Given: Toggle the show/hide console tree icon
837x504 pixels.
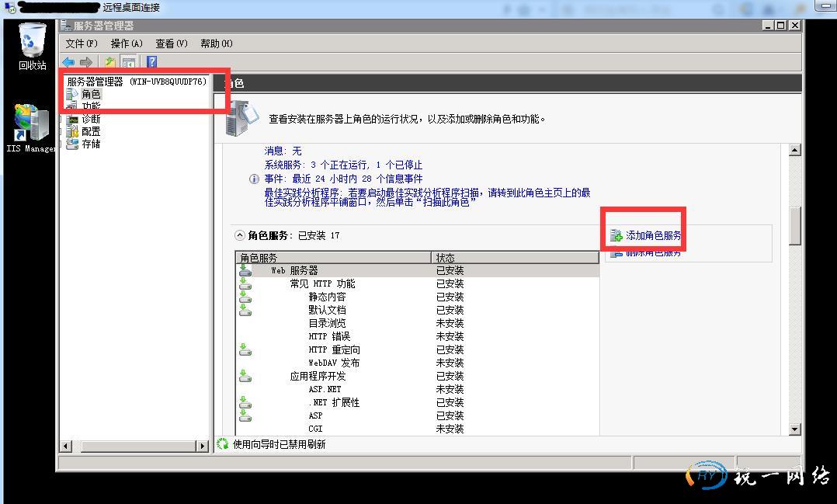Looking at the screenshot, I should 129,62.
